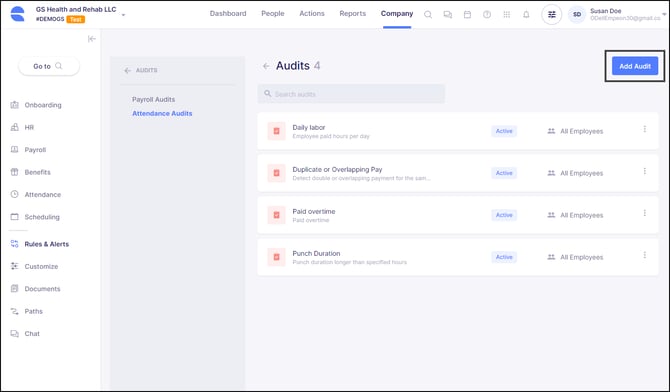Click the Punch Duration audit icon
The height and width of the screenshot is (392, 670).
coord(276,257)
